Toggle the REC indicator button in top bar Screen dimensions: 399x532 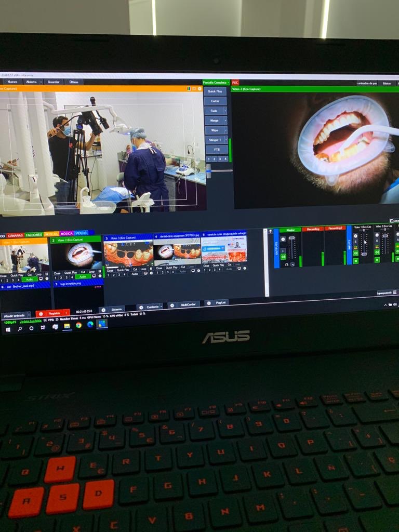pos(235,83)
